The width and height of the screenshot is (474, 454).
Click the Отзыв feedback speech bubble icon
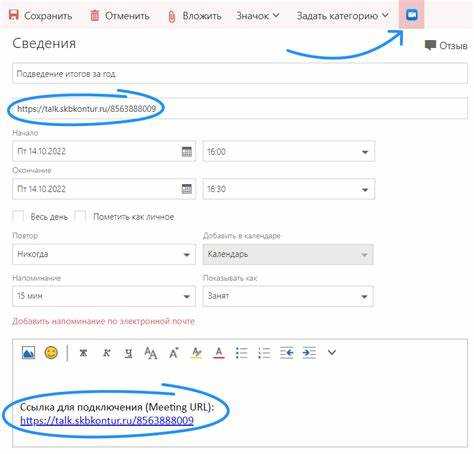430,45
